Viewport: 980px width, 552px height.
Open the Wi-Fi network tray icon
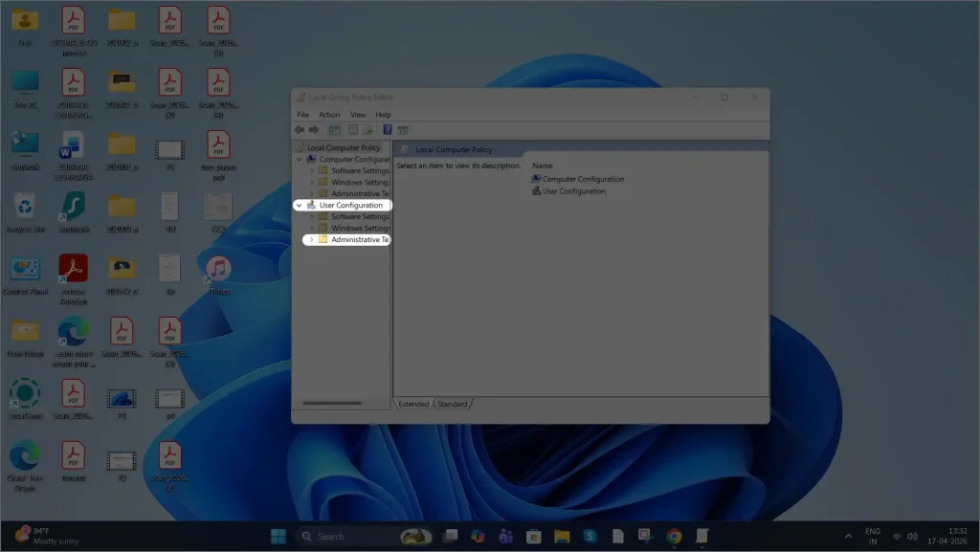[897, 537]
